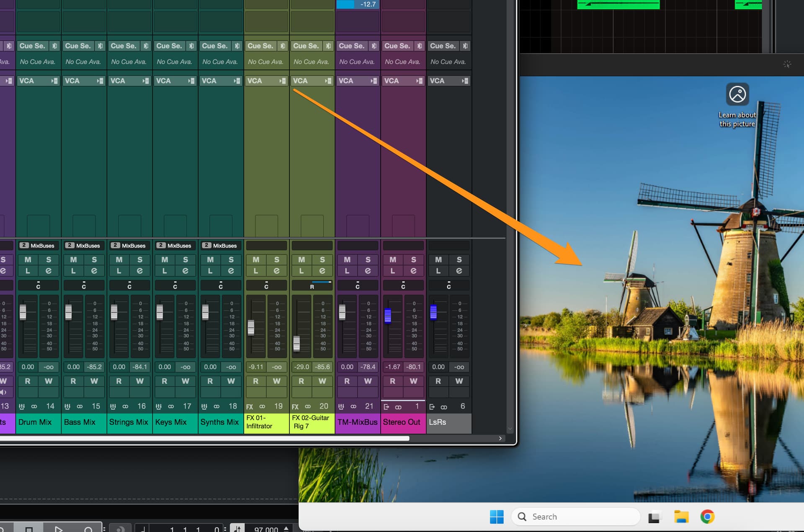The height and width of the screenshot is (532, 804).
Task: Toggle cue send on/off icon for Drum Mix
Action: (x=54, y=46)
